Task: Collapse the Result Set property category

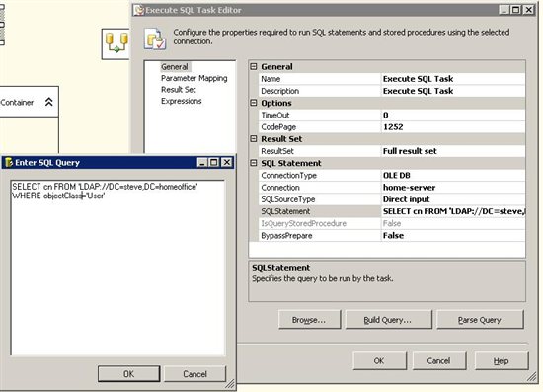Action: point(254,139)
